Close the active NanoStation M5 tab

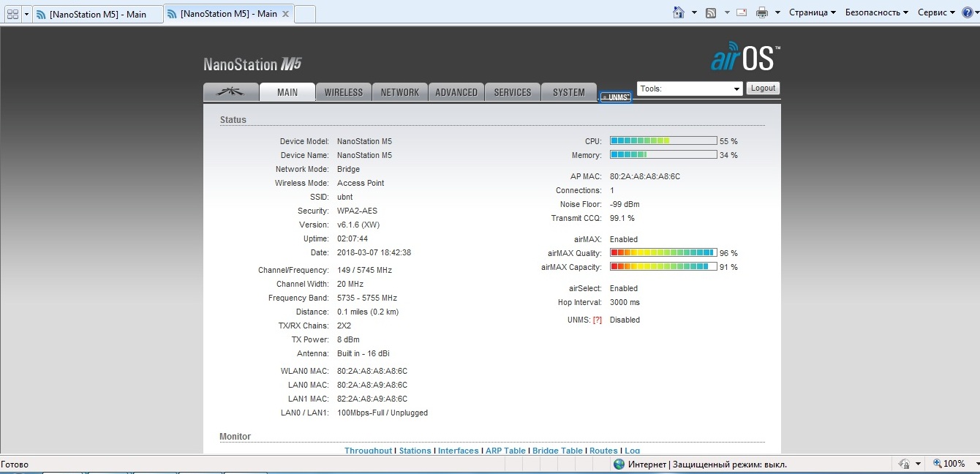pos(285,14)
